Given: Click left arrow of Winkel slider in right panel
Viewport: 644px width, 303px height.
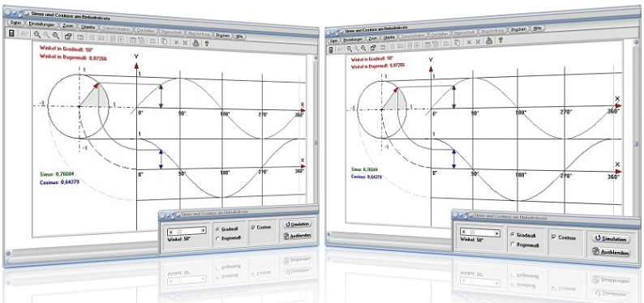Looking at the screenshot, I should pyautogui.click(x=463, y=233).
